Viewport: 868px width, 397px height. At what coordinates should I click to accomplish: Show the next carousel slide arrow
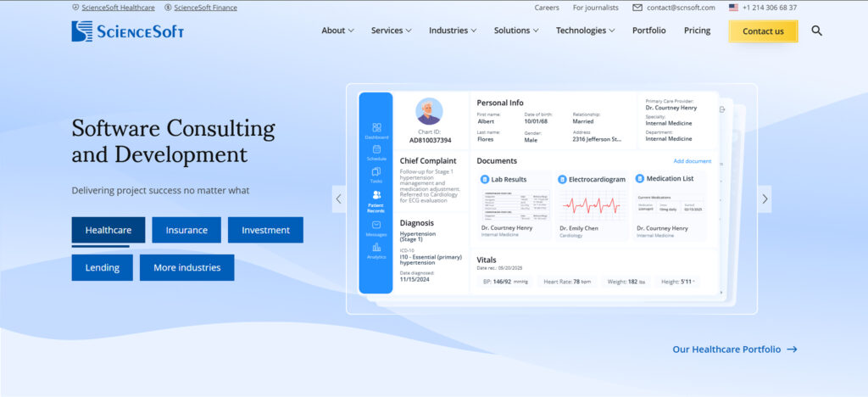[x=765, y=198]
